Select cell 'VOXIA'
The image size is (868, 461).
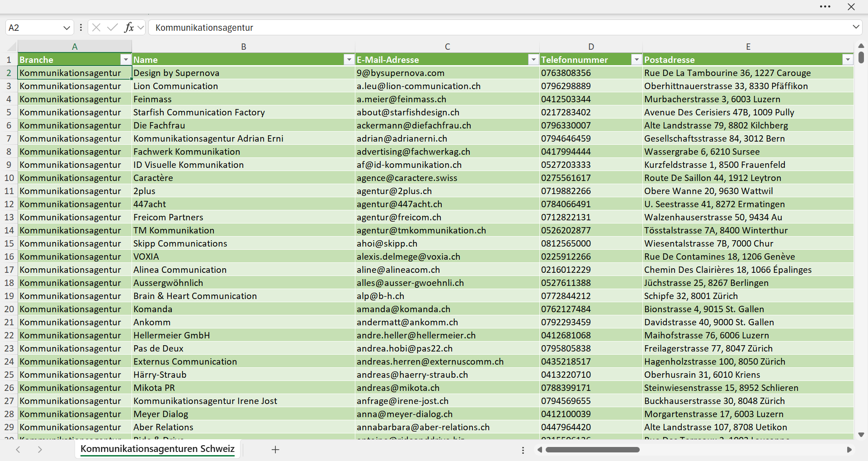[x=243, y=257]
